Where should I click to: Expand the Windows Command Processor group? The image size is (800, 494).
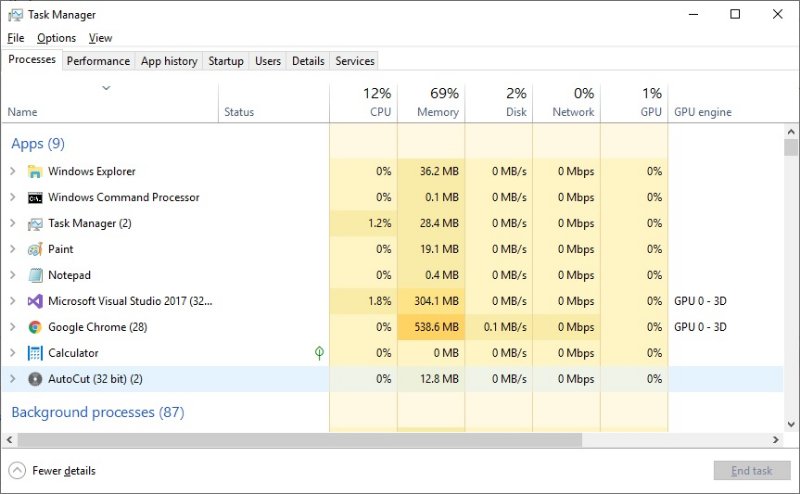(13, 197)
